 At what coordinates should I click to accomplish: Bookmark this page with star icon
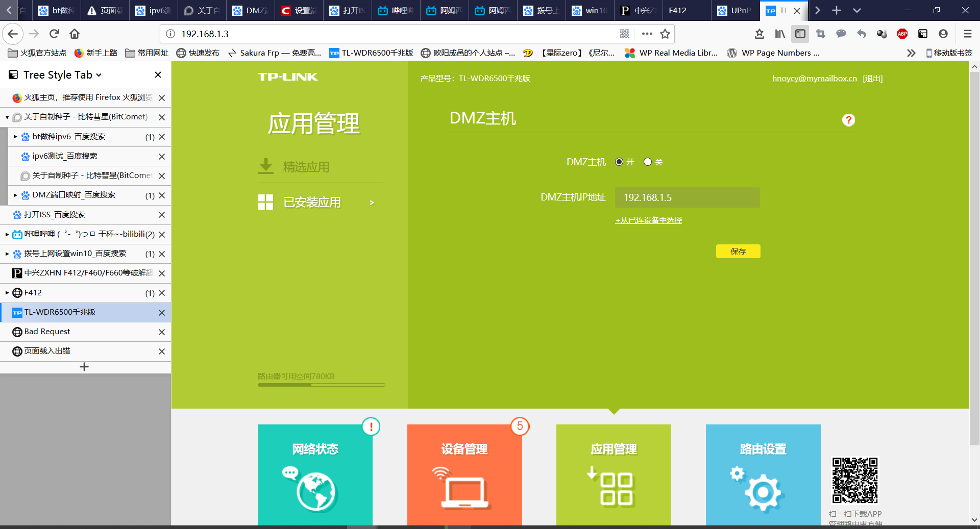665,34
